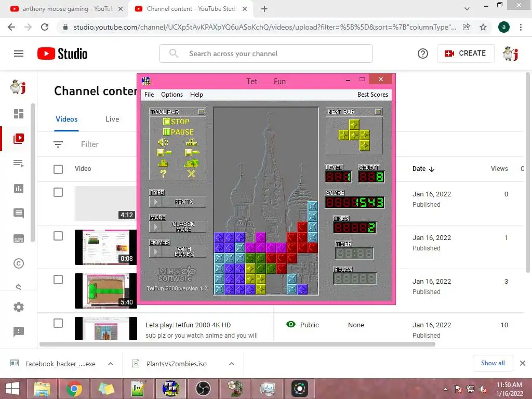Image resolution: width=532 pixels, height=399 pixels.
Task: Sort videos by the Date column
Action: point(423,169)
